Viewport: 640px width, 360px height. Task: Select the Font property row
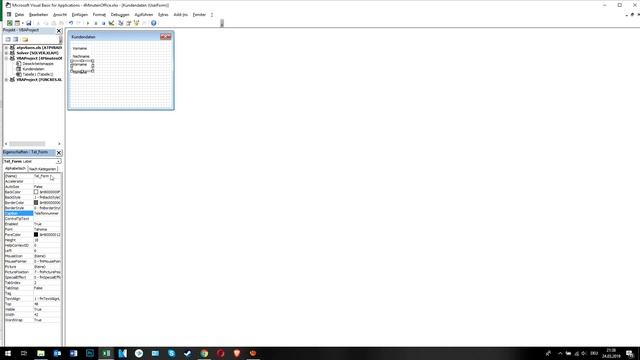coord(33,229)
